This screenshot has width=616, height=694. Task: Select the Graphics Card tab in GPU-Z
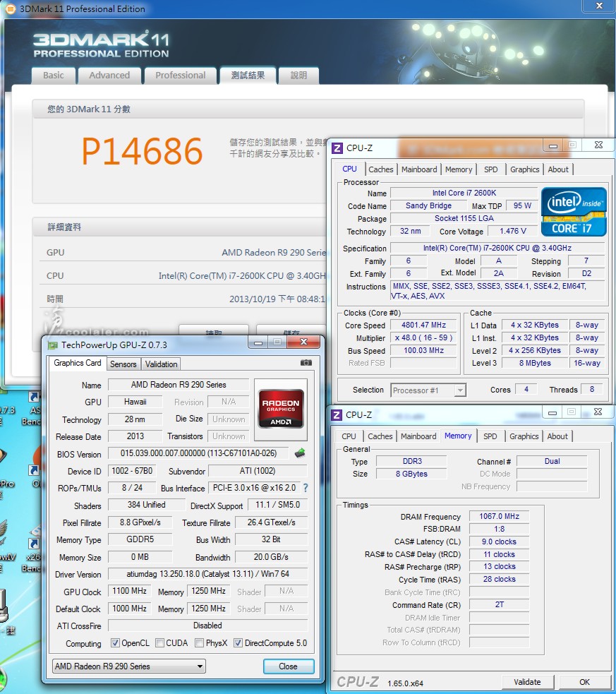point(78,363)
